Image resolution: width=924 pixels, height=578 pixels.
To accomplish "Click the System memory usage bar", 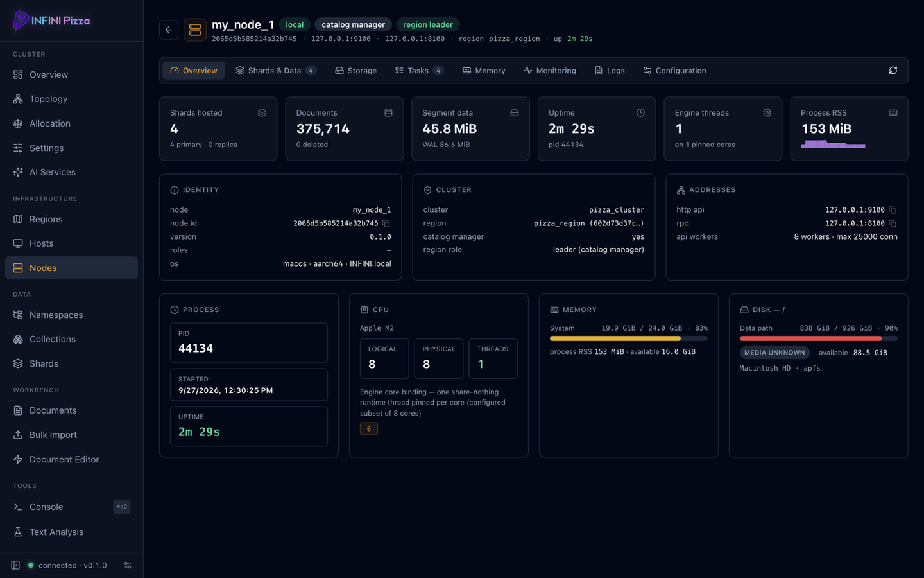I will (x=629, y=338).
